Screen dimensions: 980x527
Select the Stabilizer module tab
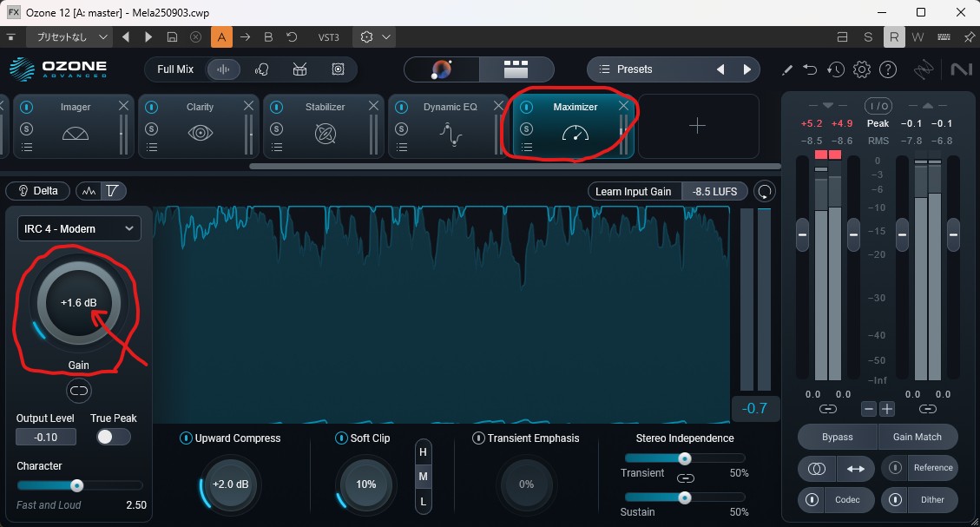coord(324,126)
